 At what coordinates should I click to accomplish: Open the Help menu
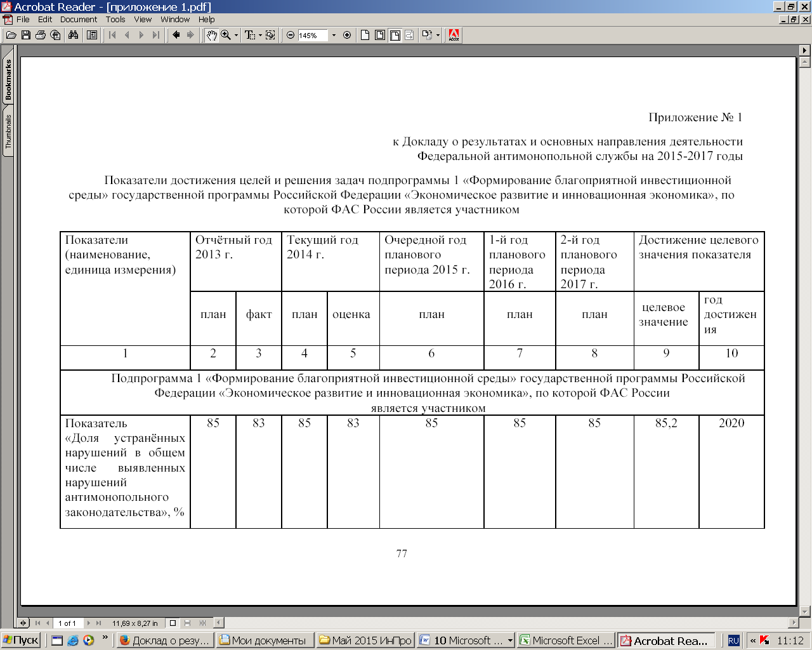[207, 20]
